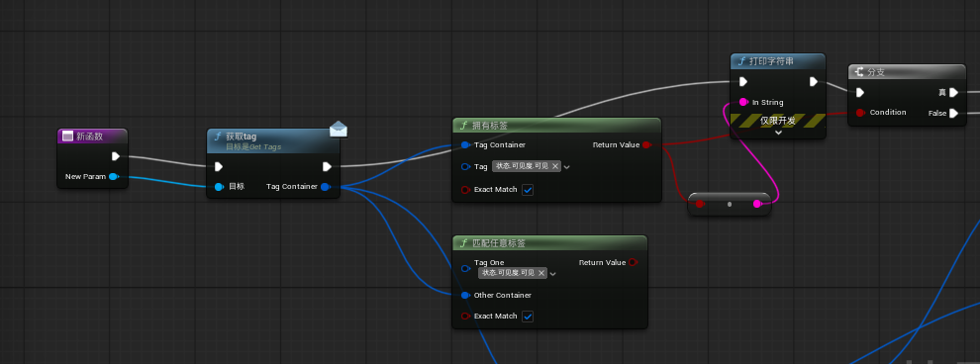Toggle Exact Match checkbox on 拥有标签

(528, 190)
